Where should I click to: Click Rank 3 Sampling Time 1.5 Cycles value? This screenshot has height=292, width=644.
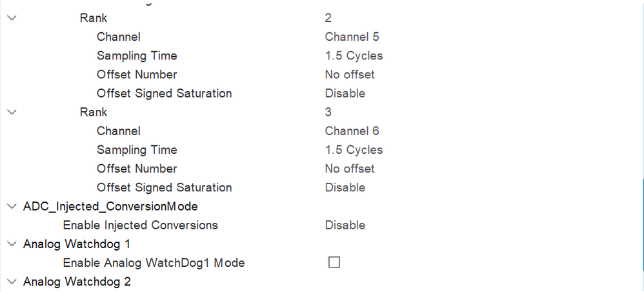354,150
